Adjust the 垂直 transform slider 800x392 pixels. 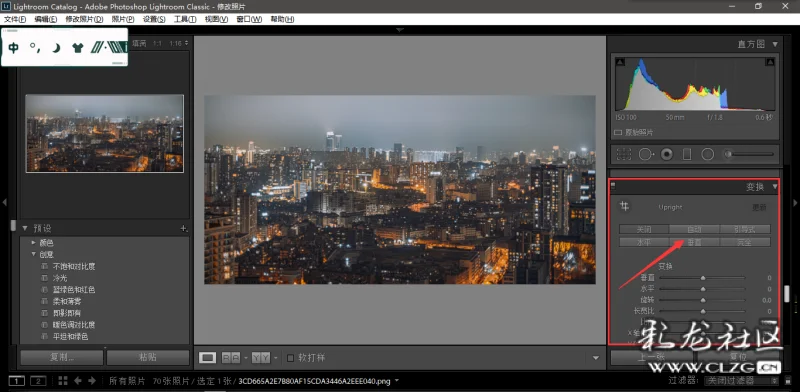(703, 278)
